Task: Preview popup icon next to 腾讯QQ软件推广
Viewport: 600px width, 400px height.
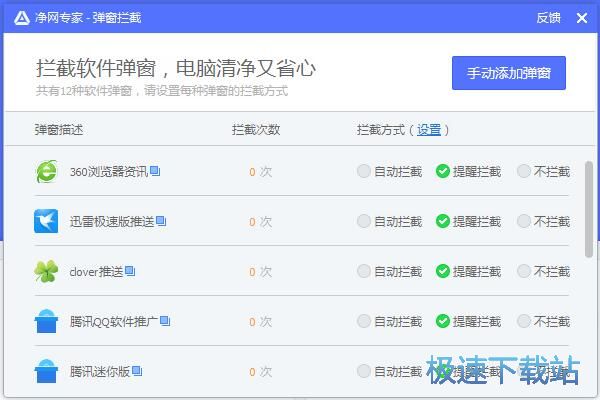Action: point(165,321)
